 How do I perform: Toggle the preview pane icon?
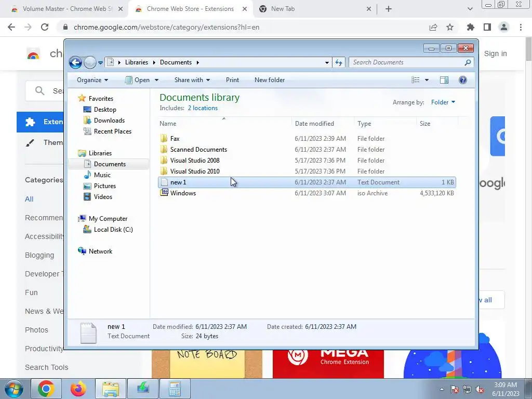444,80
